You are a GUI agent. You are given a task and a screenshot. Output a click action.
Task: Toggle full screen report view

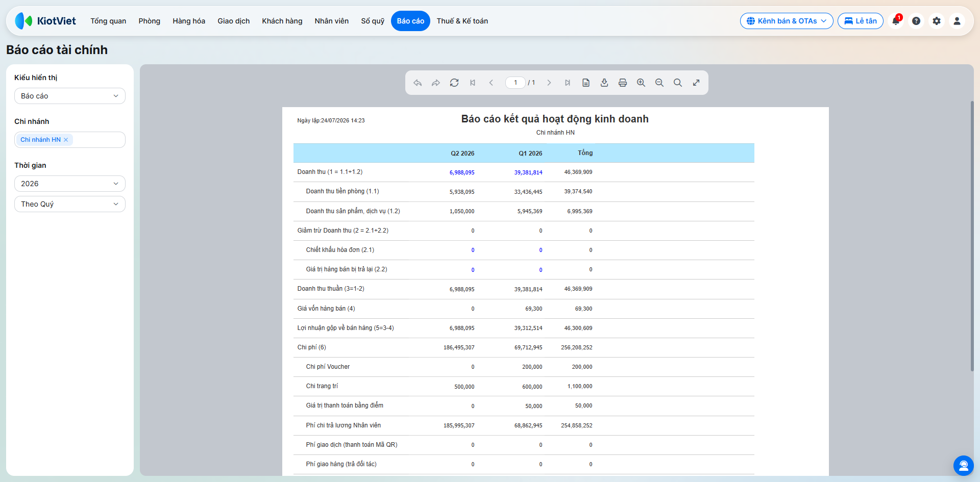pos(696,83)
